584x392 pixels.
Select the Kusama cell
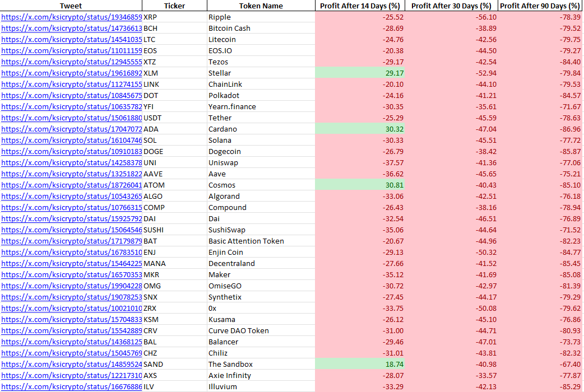click(261, 319)
